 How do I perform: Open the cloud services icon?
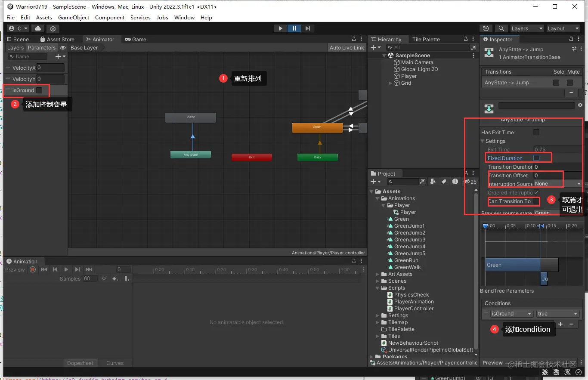(38, 28)
